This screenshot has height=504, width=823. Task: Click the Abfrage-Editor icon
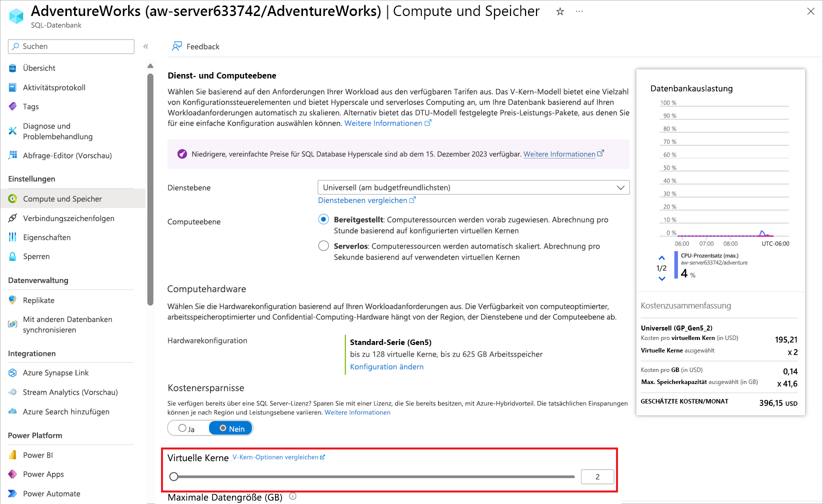(x=12, y=155)
